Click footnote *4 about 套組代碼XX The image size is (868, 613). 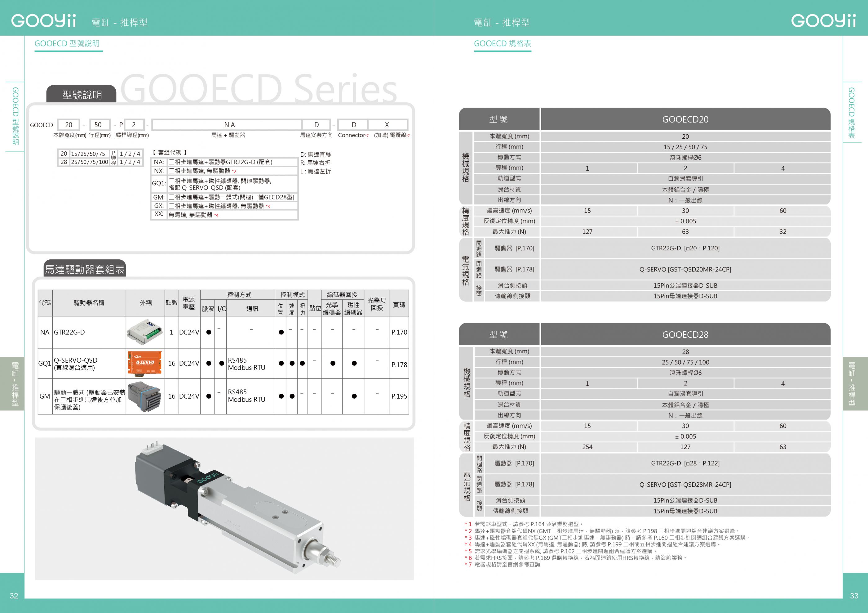click(592, 544)
